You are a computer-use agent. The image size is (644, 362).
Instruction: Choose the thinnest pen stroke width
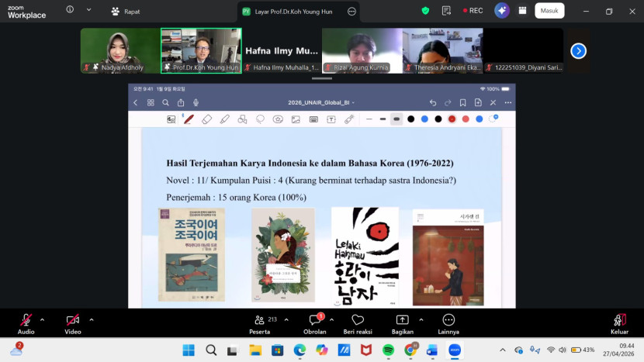[x=369, y=119]
